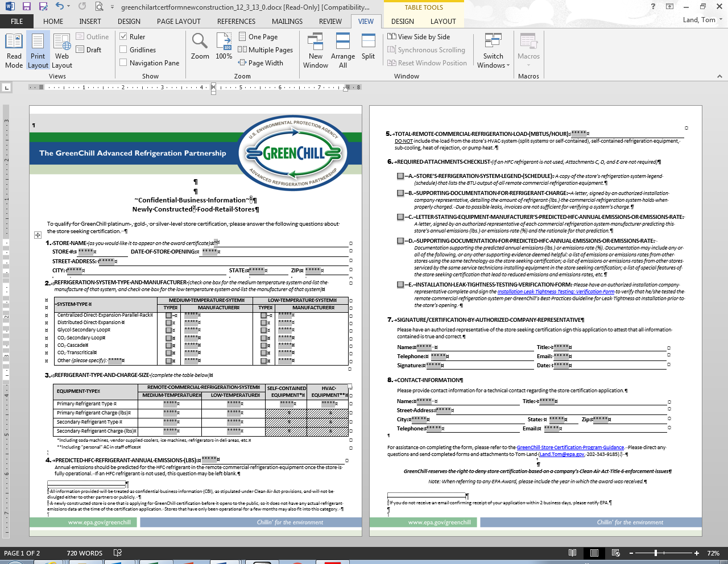Image resolution: width=728 pixels, height=564 pixels.
Task: Click the Store Name form field
Action: tap(216, 243)
